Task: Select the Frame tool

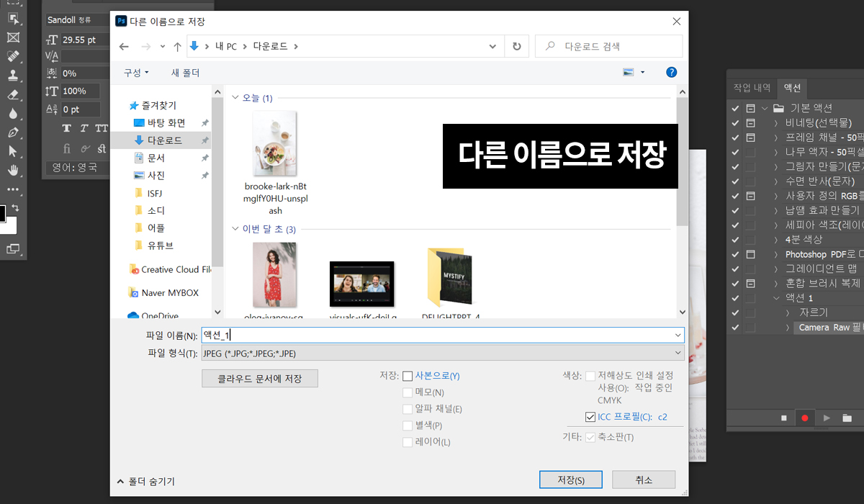Action: click(13, 37)
